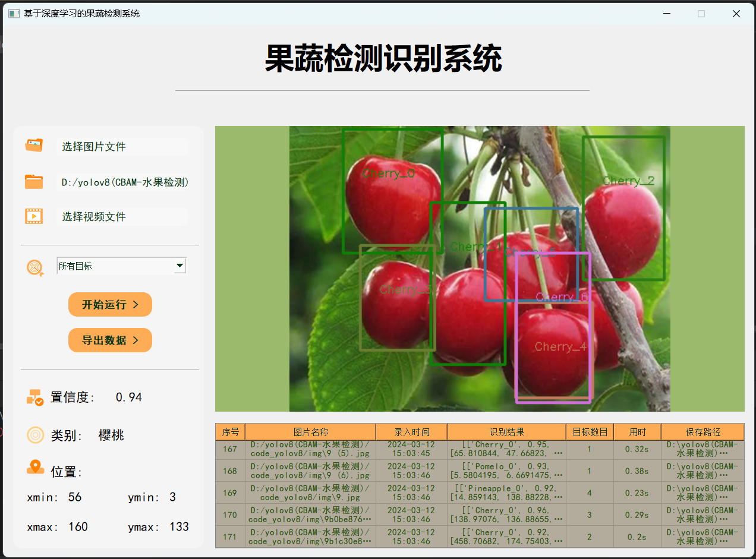Click the 选择视频文件 field
756x559 pixels.
click(x=122, y=216)
